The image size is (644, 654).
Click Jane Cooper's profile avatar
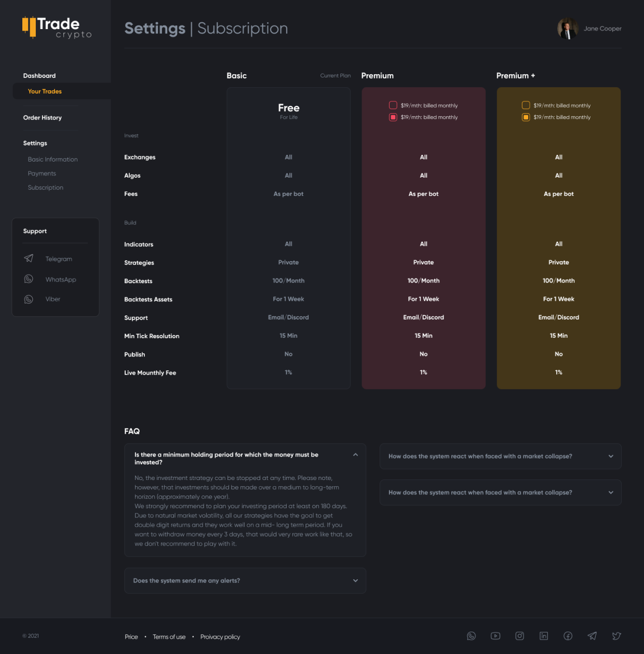(x=568, y=29)
